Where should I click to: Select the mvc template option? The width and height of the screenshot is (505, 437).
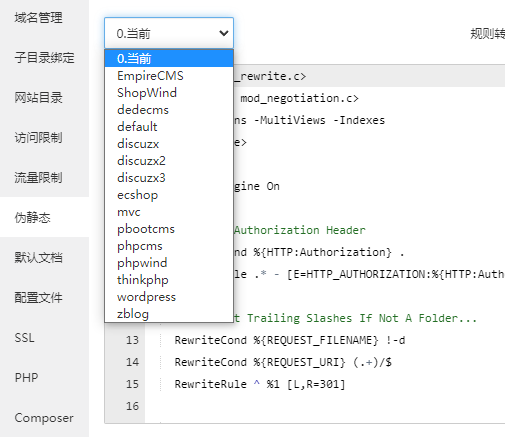(x=169, y=212)
